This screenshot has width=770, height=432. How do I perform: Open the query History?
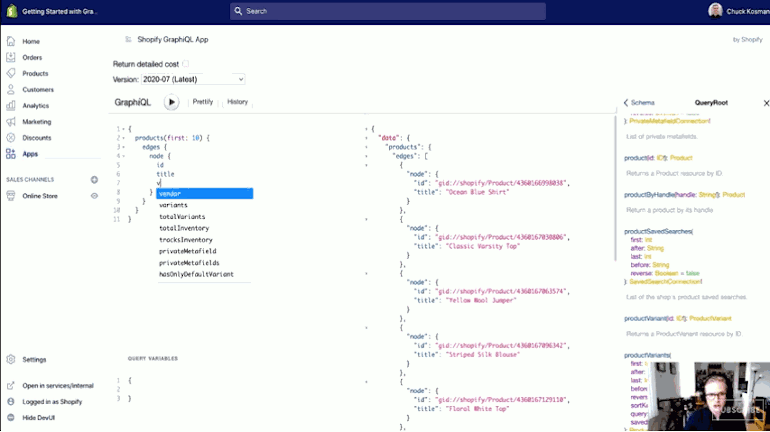(x=237, y=102)
